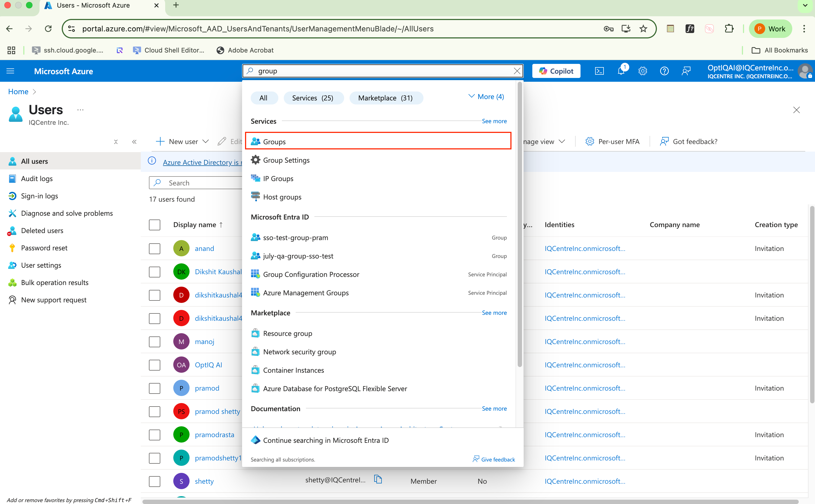Open the Work profile menu

770,29
